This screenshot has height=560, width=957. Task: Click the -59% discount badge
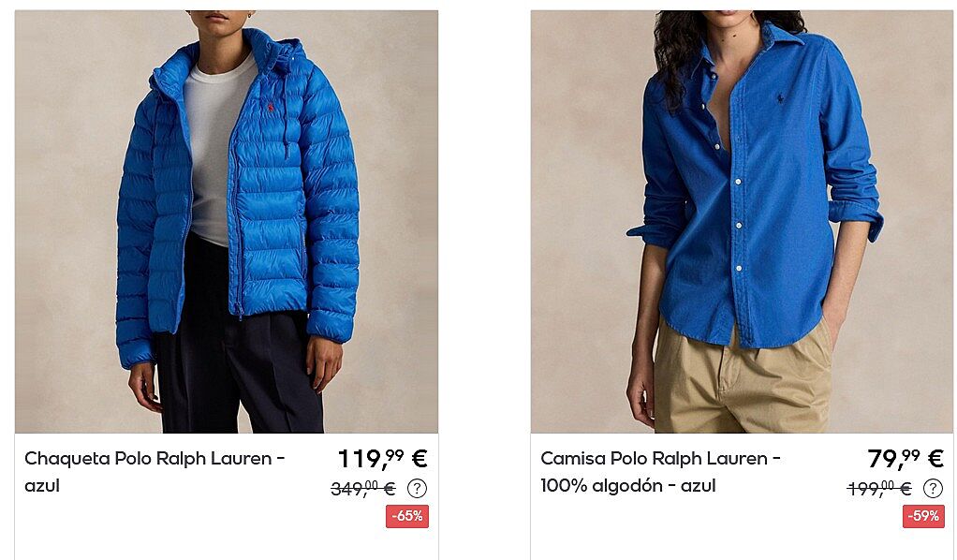tap(923, 516)
